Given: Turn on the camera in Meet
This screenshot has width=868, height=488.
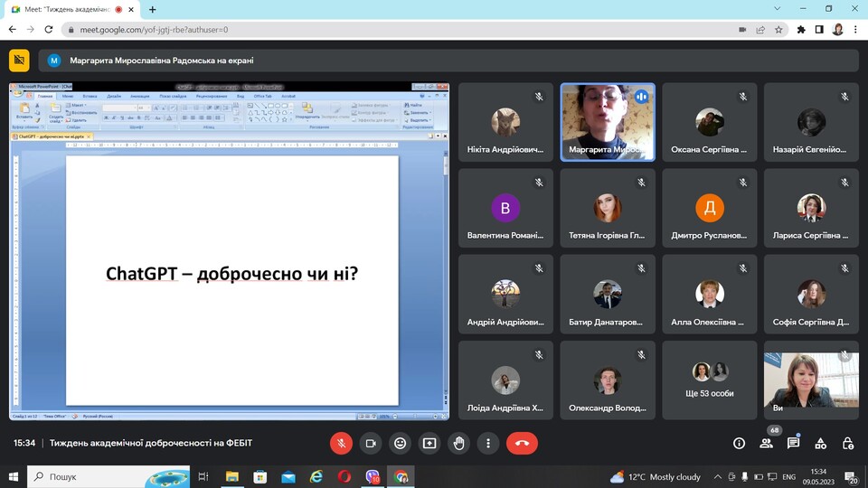Looking at the screenshot, I should coord(370,443).
